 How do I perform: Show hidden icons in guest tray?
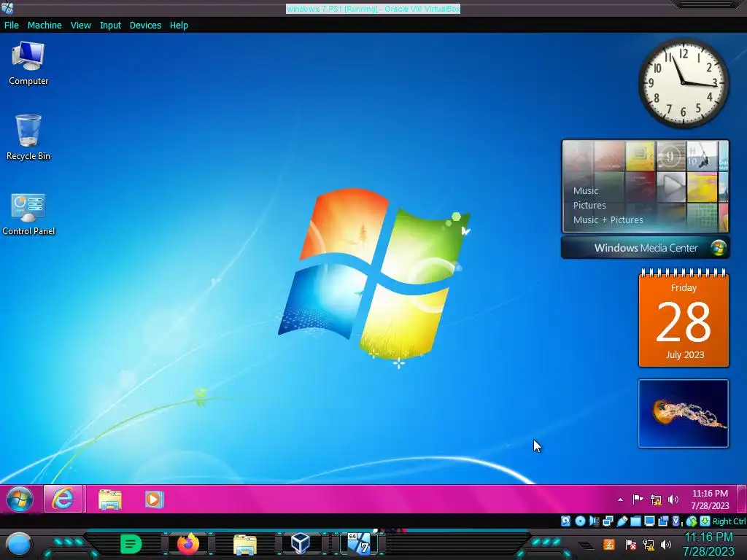click(x=620, y=499)
